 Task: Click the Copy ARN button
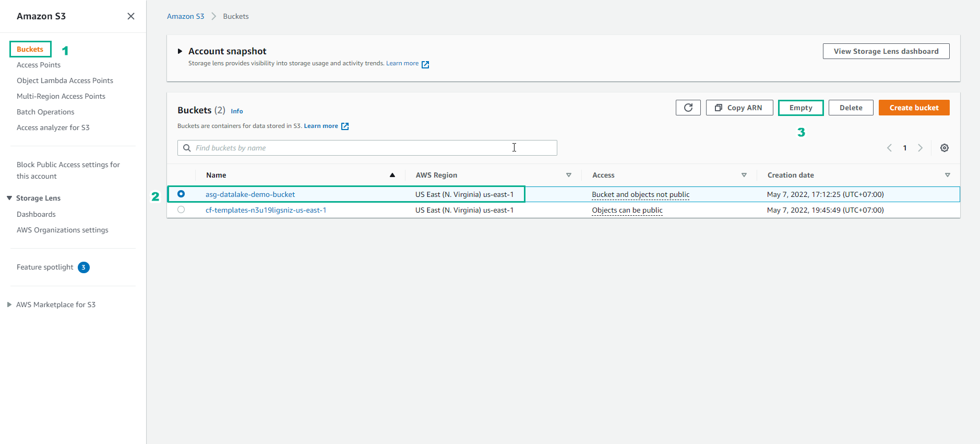pyautogui.click(x=739, y=108)
